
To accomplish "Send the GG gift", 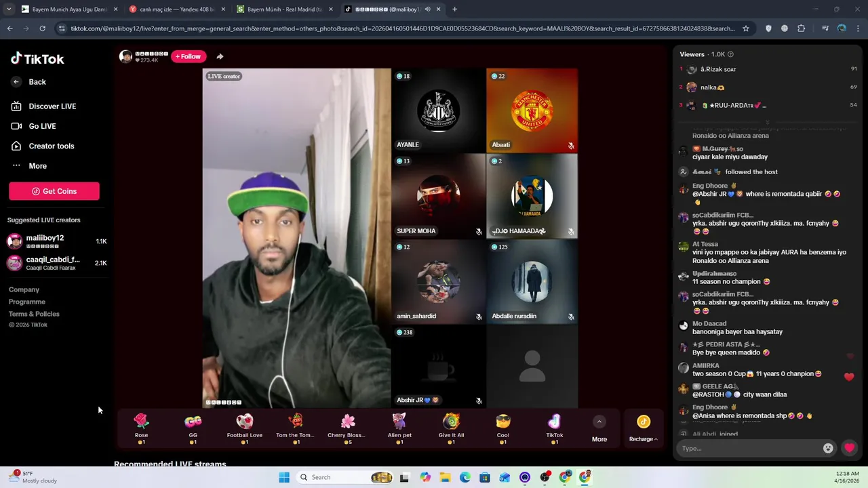I will point(193,428).
